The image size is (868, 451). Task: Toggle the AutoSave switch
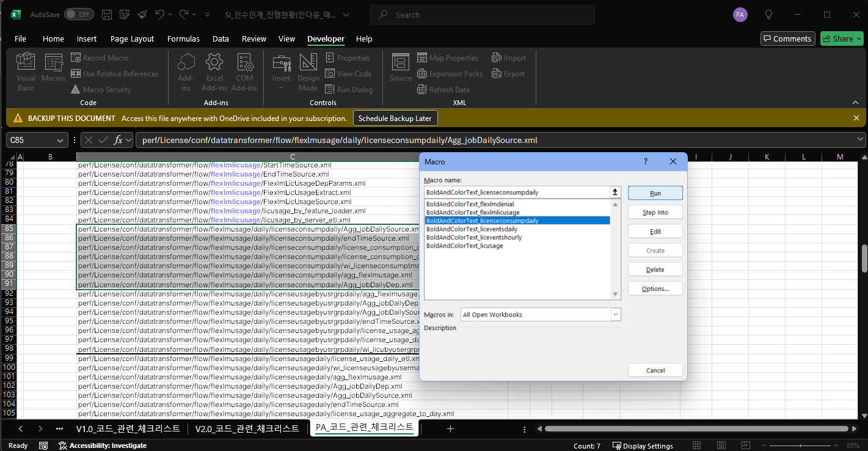click(x=79, y=14)
